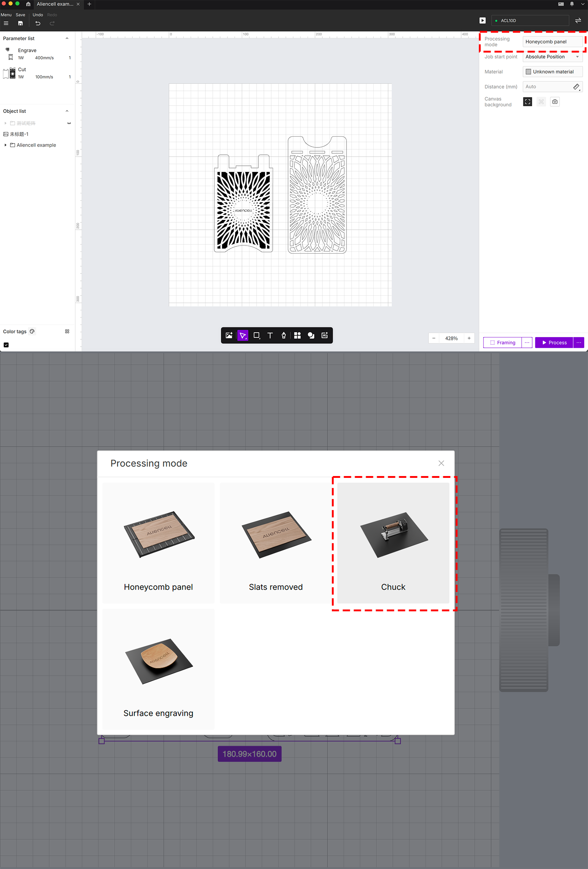
Task: Open the ACL10D device selector
Action: click(530, 21)
